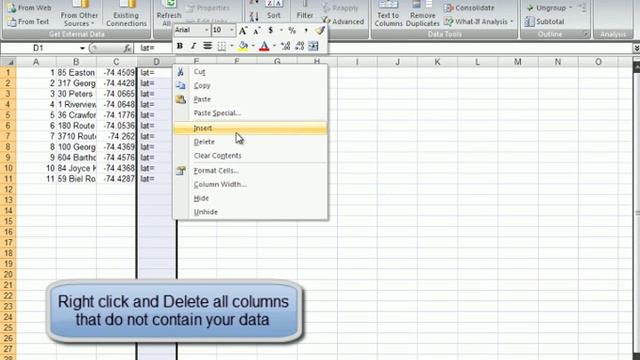Click the Grow Font icon
This screenshot has height=360, width=640.
point(243,30)
